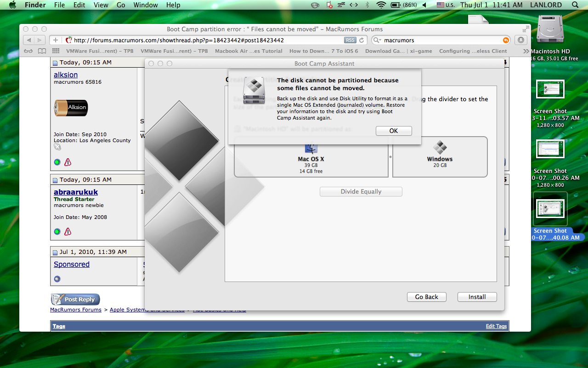This screenshot has width=588, height=368.
Task: Open the File menu
Action: (x=59, y=5)
